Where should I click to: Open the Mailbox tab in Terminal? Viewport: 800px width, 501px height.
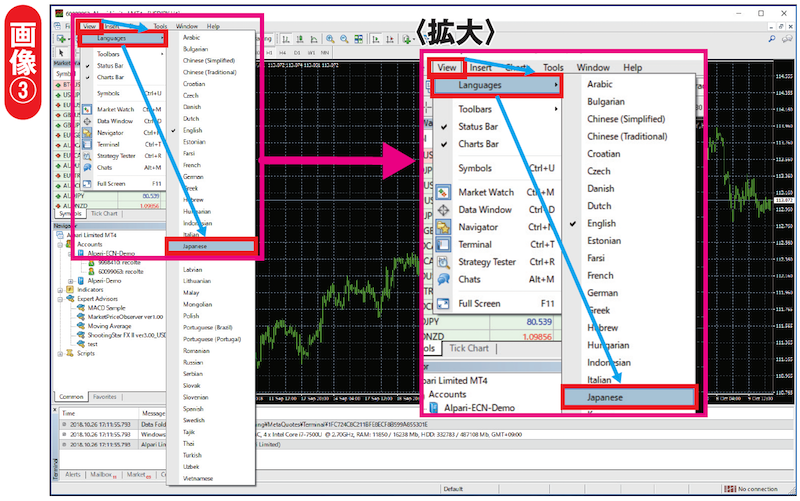point(102,474)
